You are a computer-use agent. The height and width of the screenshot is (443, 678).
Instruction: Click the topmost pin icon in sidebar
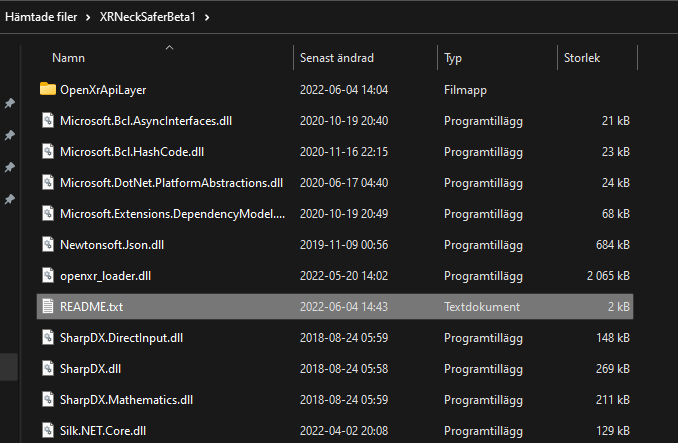10,103
